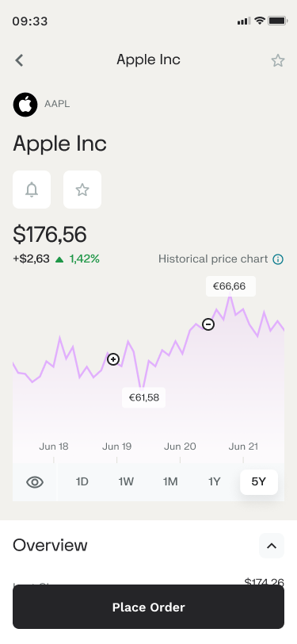Viewport: 297px width, 644px height.
Task: Switch chart to 1Y range
Action: click(214, 481)
